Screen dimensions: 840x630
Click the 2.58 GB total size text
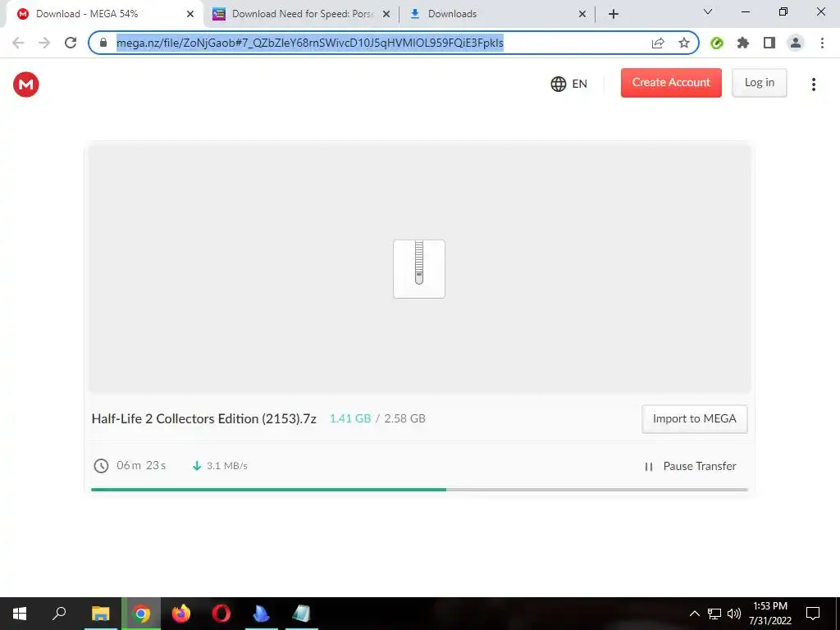[x=405, y=418]
